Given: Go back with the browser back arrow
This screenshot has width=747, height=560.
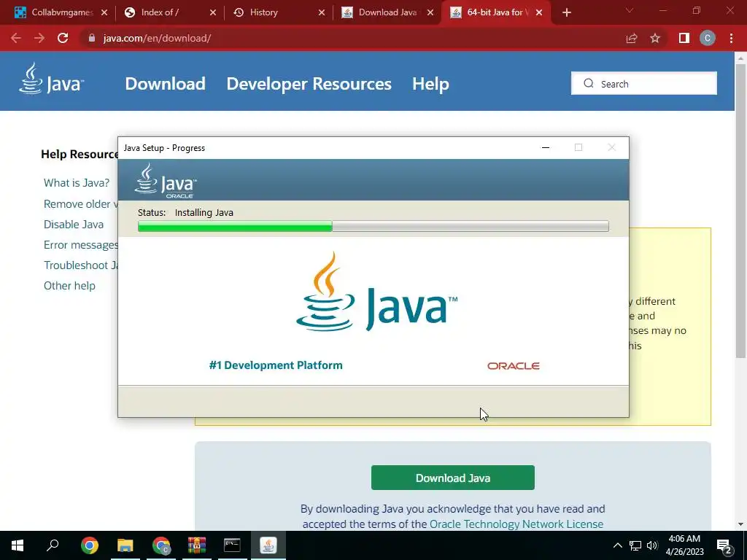Looking at the screenshot, I should pyautogui.click(x=16, y=38).
